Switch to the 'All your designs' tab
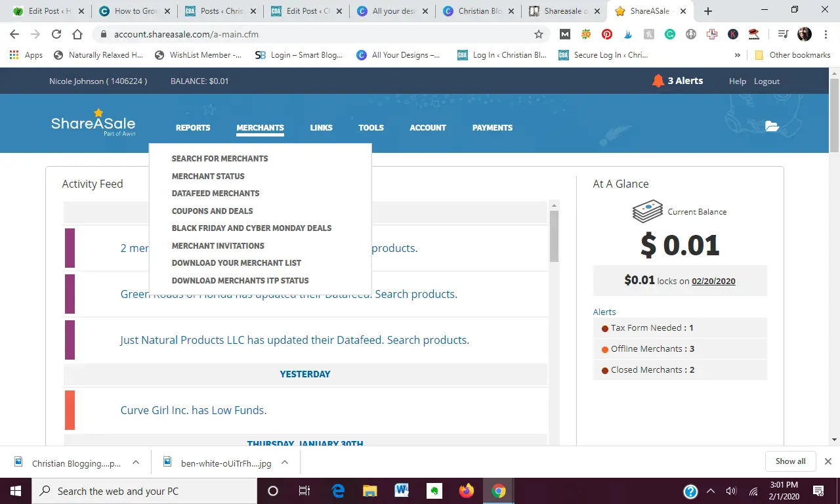 pos(392,11)
